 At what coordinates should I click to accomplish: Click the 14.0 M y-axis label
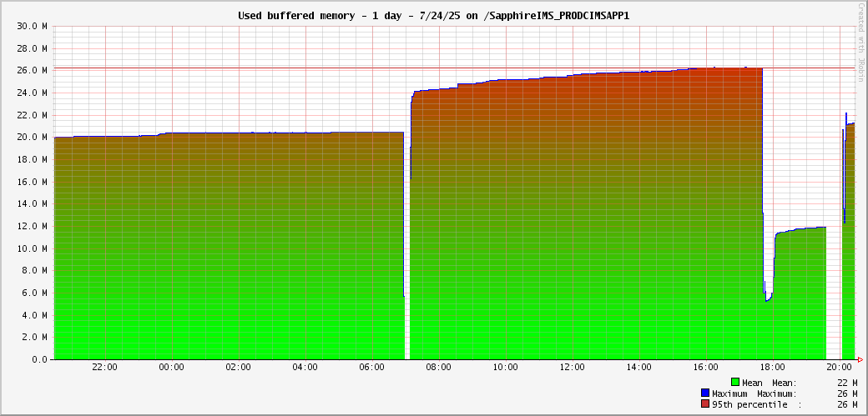33,203
